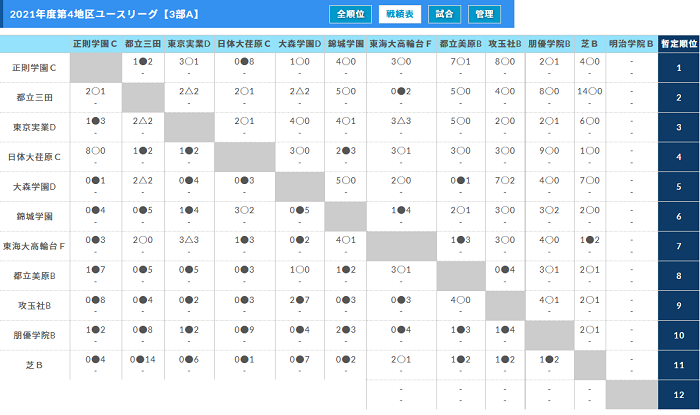Switch to the 試合 tab
The width and height of the screenshot is (700, 415).
coord(444,14)
